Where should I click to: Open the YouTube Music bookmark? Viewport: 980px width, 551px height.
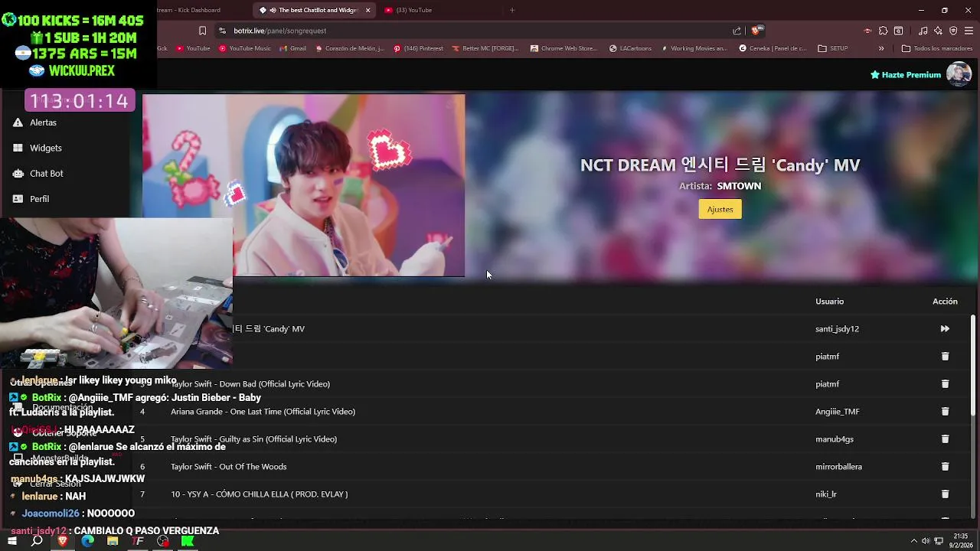click(x=245, y=48)
